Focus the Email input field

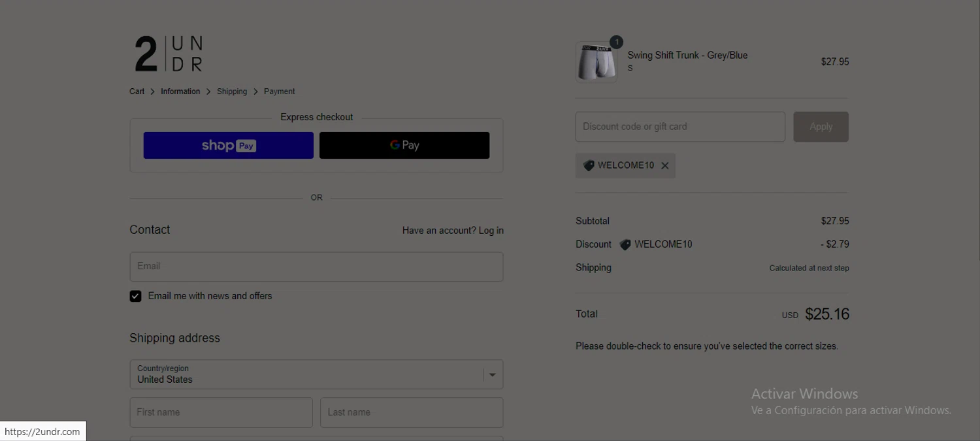pyautogui.click(x=316, y=267)
